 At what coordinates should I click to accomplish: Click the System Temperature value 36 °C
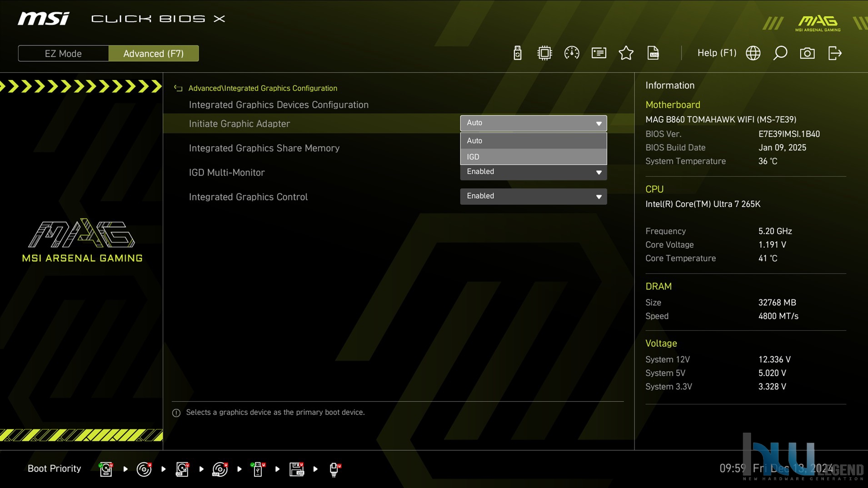tap(768, 161)
